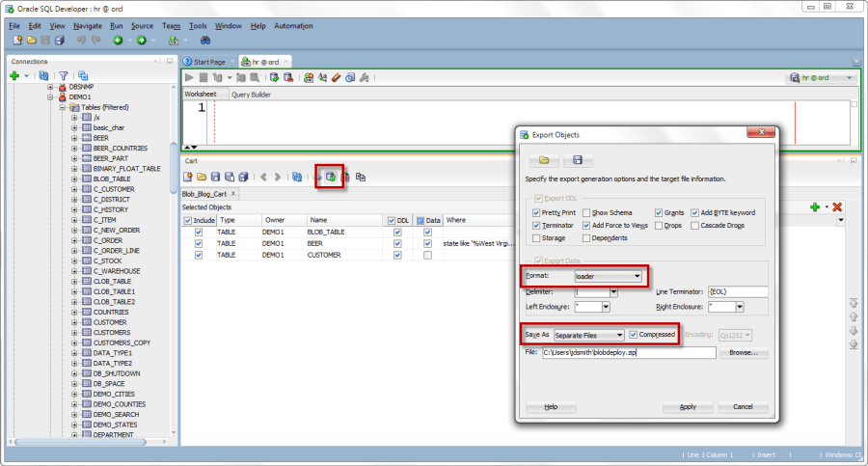The height and width of the screenshot is (466, 868).
Task: Click the Save All icon in the main toolbar
Action: point(60,41)
